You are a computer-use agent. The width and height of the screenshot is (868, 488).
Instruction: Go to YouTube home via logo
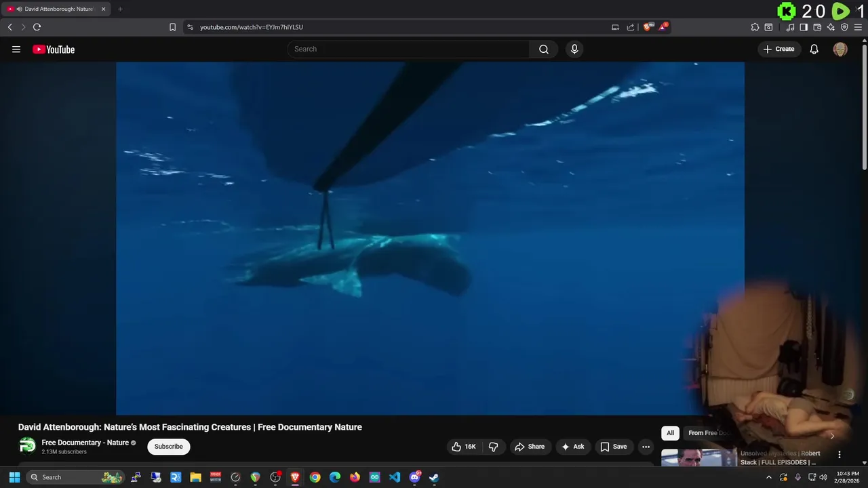pos(54,49)
